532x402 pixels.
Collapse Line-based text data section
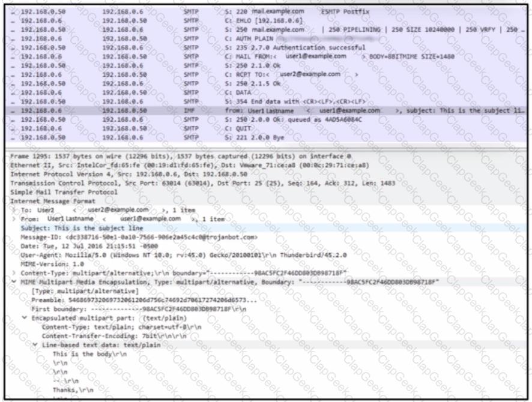[35, 345]
